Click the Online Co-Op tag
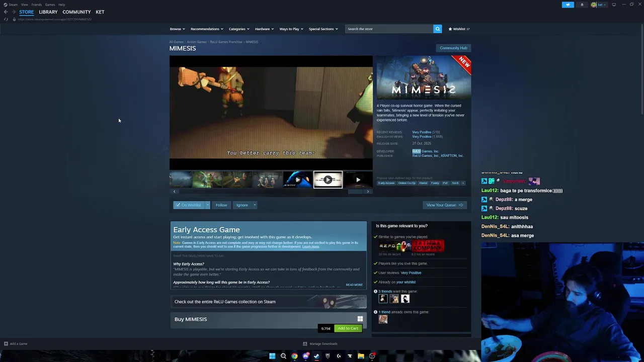The image size is (644, 362). pos(407,183)
